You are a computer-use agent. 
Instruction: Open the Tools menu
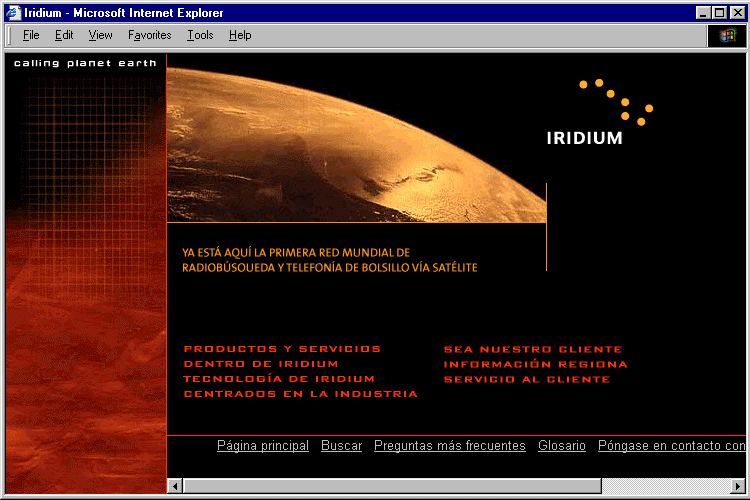(200, 35)
